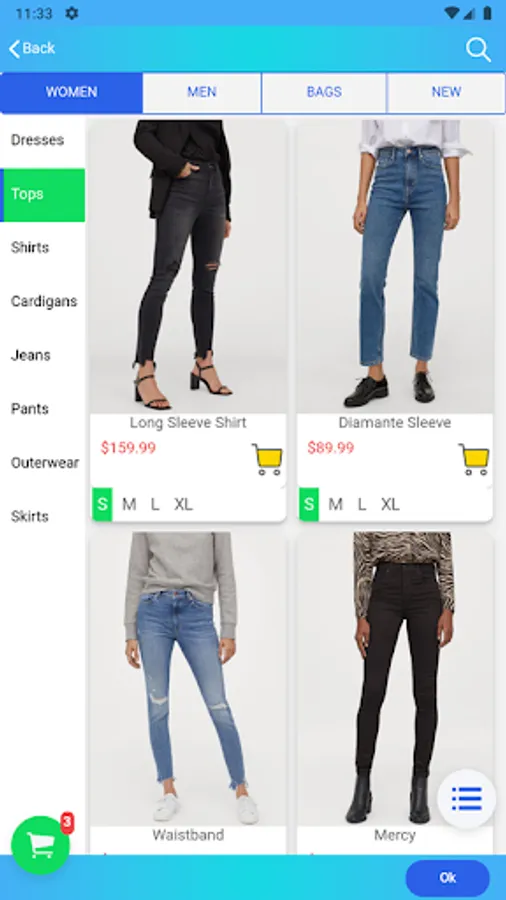Viewport: 506px width, 900px height.
Task: Open search with the magnifier icon
Action: click(478, 49)
